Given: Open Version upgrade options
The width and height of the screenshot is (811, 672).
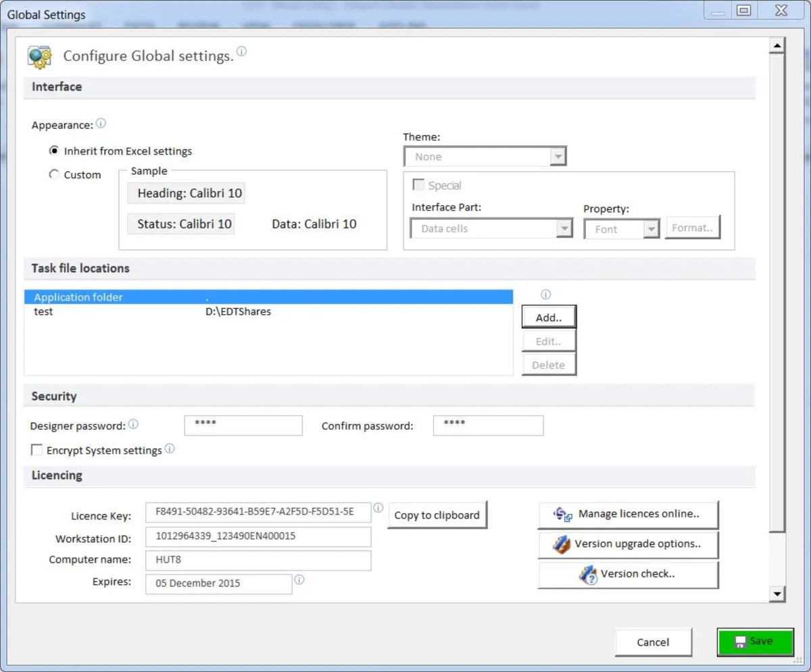Looking at the screenshot, I should [x=628, y=544].
